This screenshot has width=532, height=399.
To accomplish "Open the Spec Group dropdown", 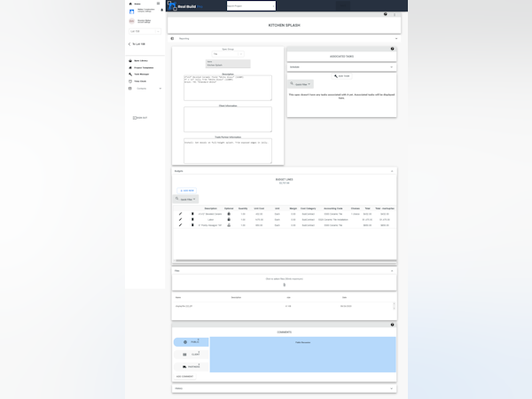I will [x=228, y=54].
